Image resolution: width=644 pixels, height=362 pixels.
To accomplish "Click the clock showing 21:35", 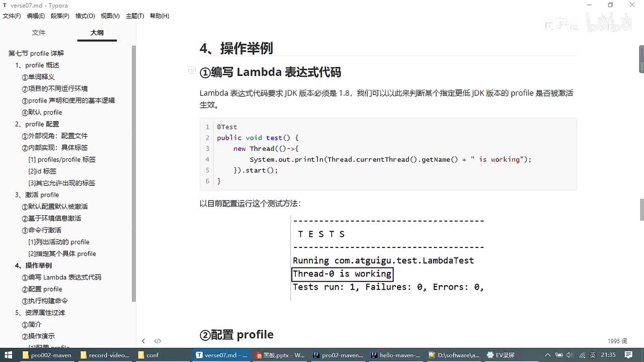I will pyautogui.click(x=609, y=355).
